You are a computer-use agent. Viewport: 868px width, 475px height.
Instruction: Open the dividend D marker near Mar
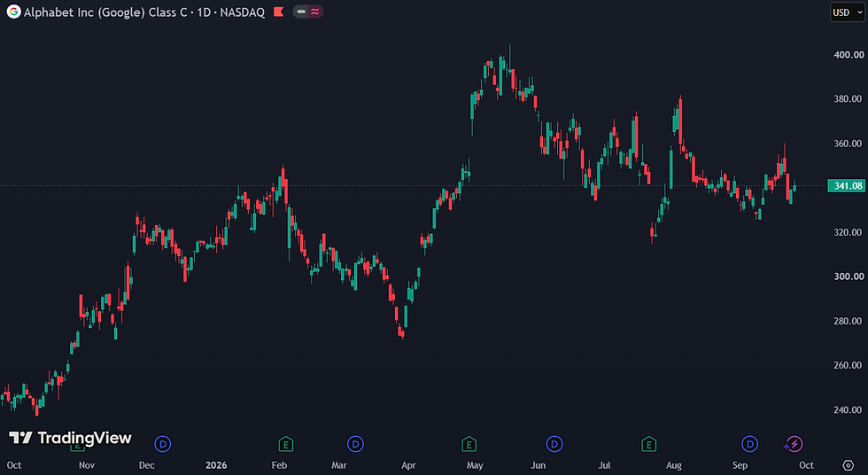coord(355,443)
